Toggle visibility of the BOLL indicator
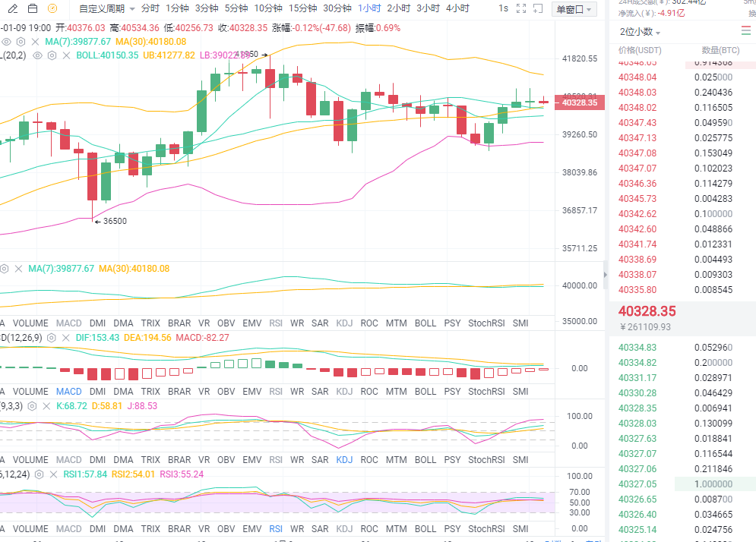756x542 pixels. [36, 55]
